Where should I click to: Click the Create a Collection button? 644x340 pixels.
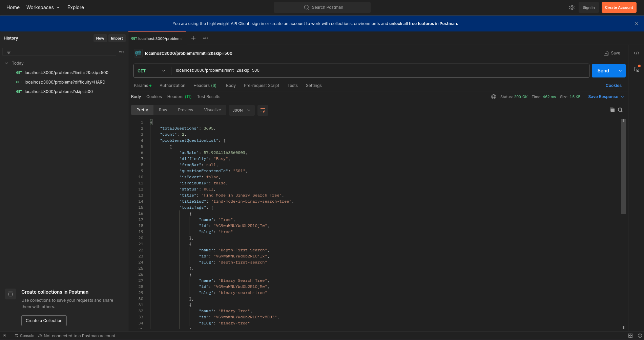(x=44, y=321)
